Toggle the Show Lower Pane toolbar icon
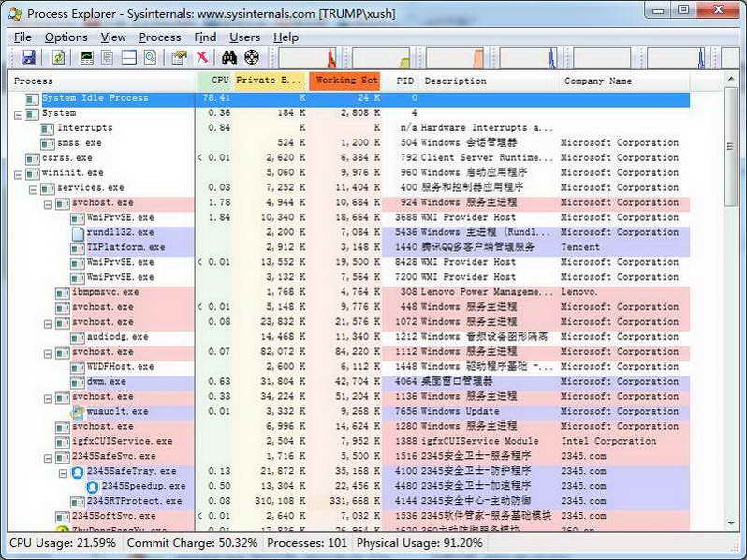Viewport: 747px width, 560px height. click(128, 58)
